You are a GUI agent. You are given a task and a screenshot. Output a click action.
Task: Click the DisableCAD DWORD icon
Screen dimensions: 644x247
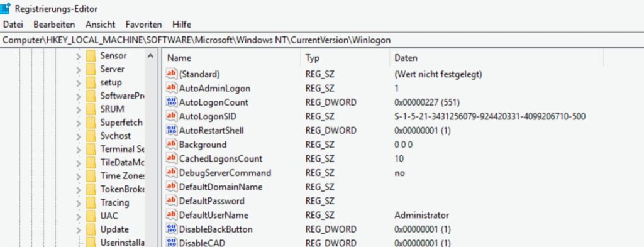(x=171, y=243)
